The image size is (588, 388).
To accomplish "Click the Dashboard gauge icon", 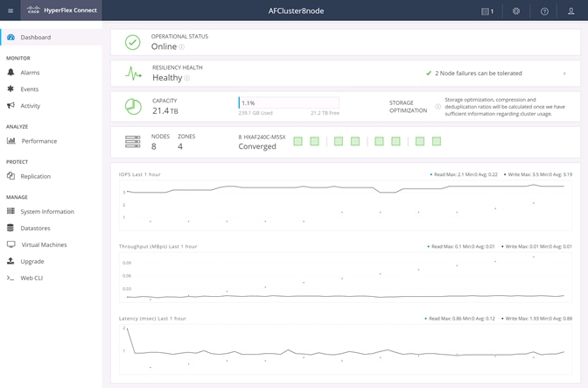I will [x=10, y=37].
